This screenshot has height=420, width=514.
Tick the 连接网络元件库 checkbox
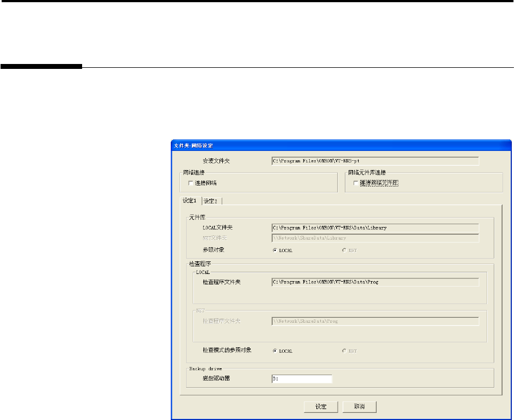[356, 183]
